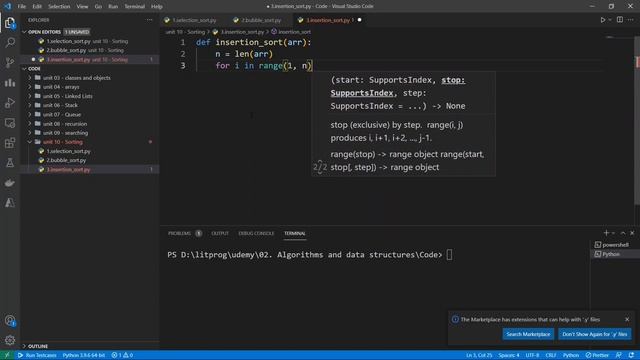Screen dimensions: 640x360
Task: Change language mode Python in status bar
Action: pos(571,355)
